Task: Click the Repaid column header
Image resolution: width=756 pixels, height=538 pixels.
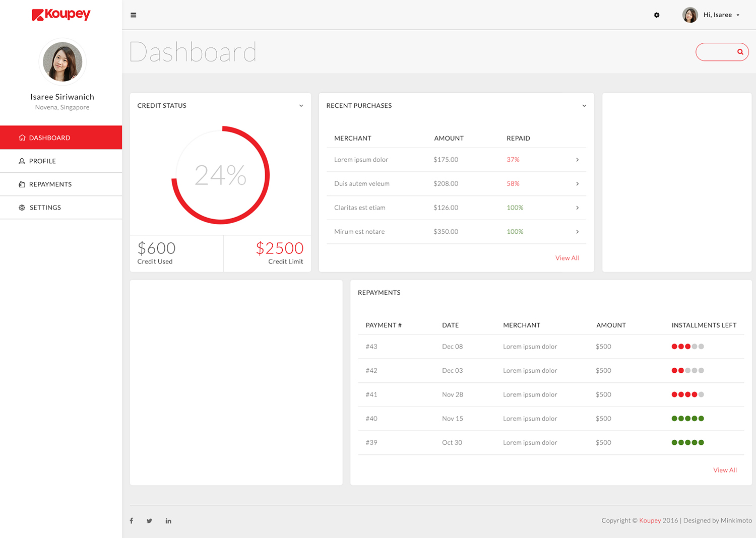Action: click(x=518, y=139)
